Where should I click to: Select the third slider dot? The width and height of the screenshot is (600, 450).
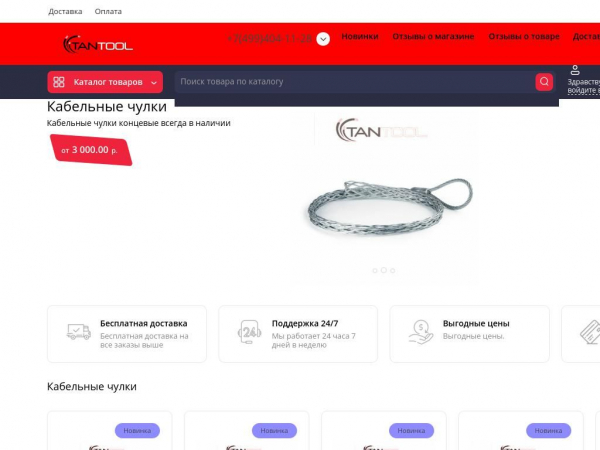point(393,271)
